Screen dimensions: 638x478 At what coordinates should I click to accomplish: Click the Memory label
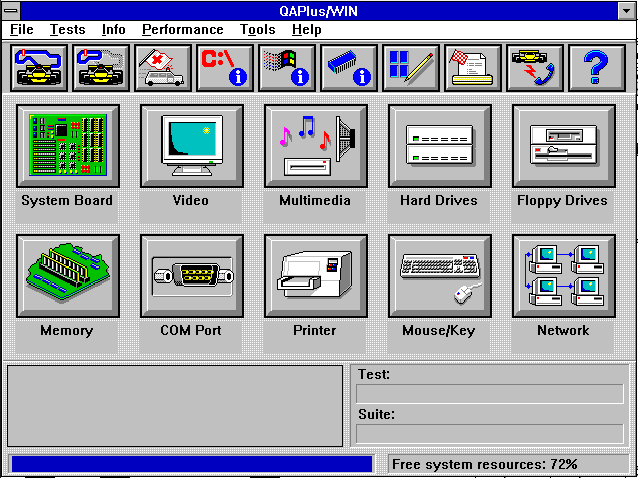pos(67,330)
